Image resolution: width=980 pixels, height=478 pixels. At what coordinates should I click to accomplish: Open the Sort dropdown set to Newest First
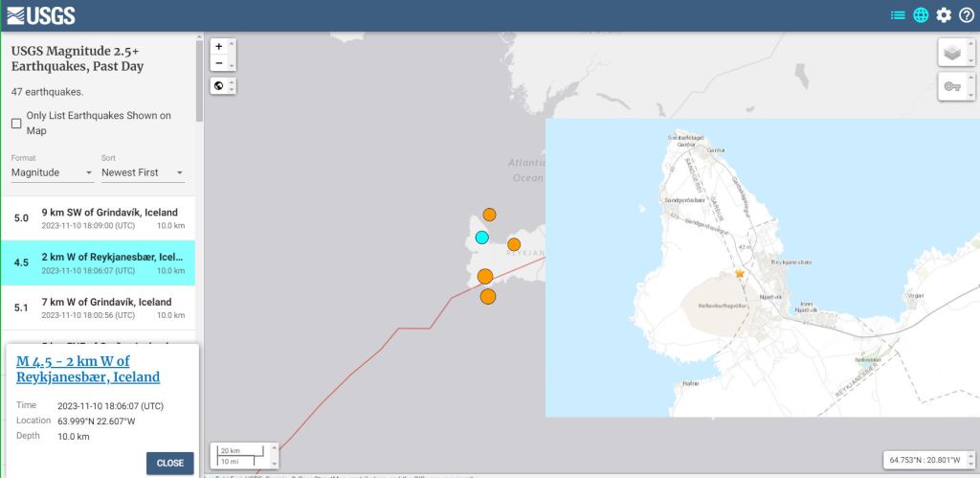pos(142,172)
